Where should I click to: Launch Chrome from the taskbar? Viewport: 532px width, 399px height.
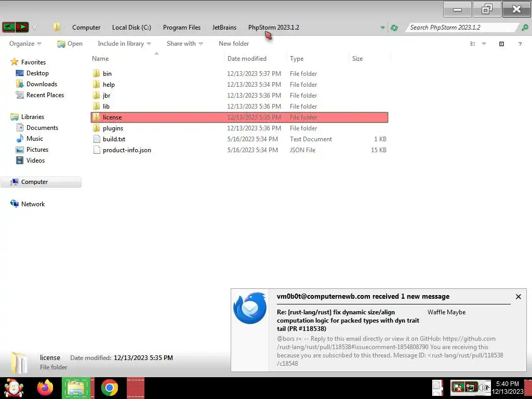click(x=109, y=388)
